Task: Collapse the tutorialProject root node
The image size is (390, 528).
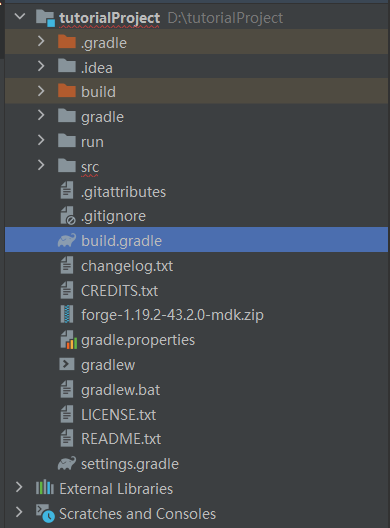Action: [x=20, y=16]
